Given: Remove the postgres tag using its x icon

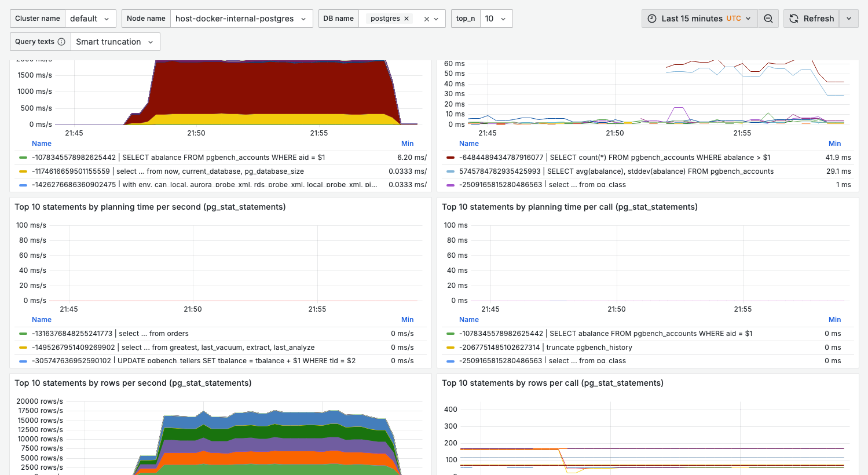Looking at the screenshot, I should pyautogui.click(x=406, y=18).
